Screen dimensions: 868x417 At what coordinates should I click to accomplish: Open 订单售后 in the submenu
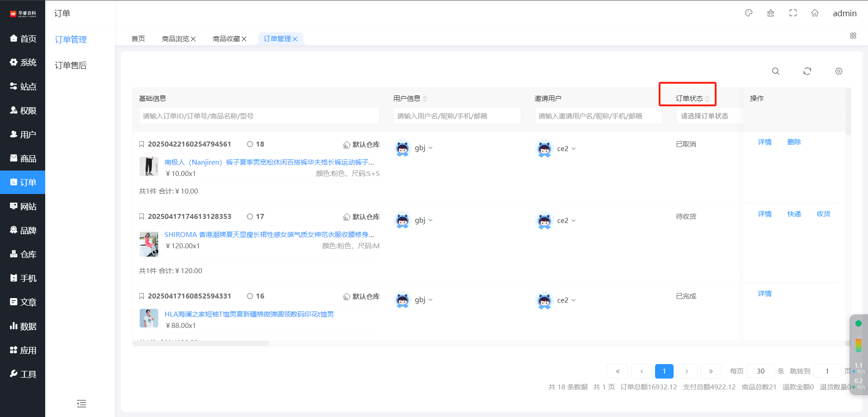[x=71, y=66]
